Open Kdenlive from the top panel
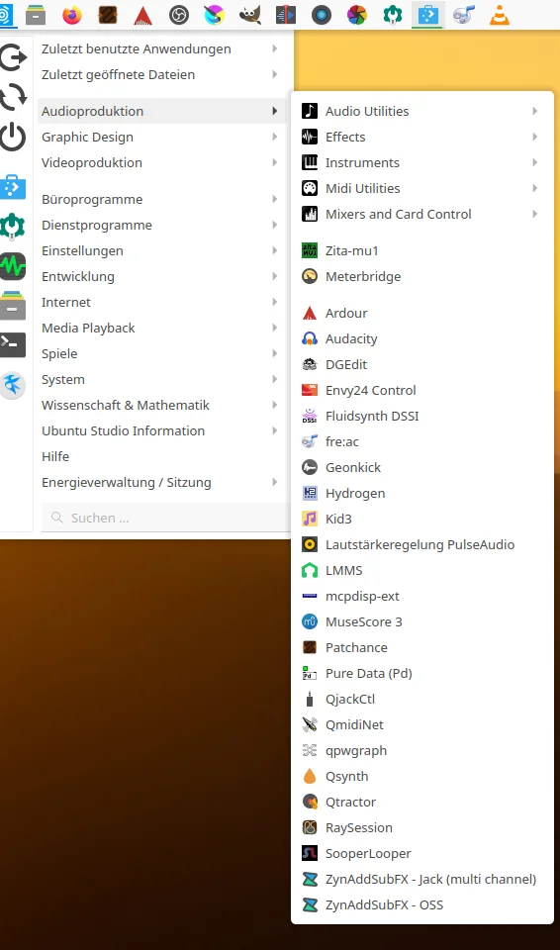 tap(286, 15)
